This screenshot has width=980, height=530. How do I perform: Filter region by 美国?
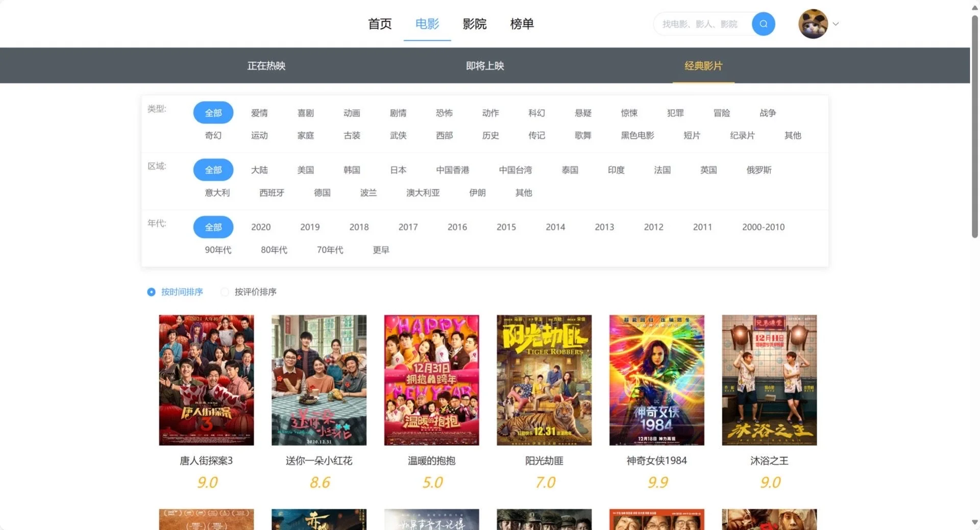pos(306,170)
